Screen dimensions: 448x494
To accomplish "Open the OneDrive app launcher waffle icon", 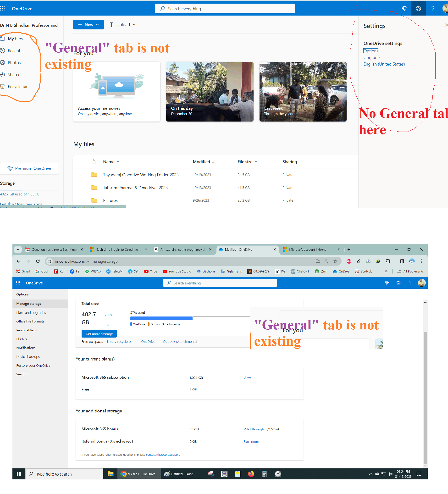I will 3,8.
